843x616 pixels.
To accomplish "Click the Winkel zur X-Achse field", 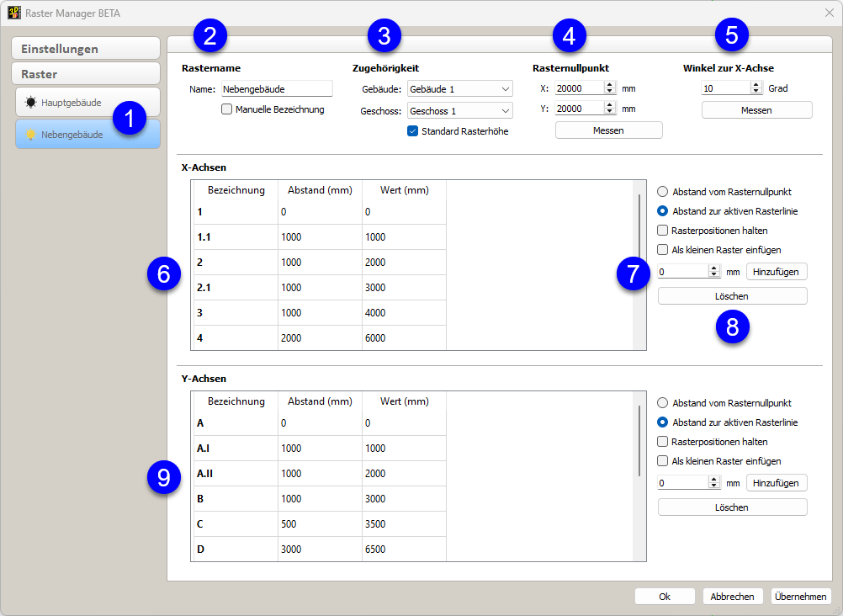I will click(x=725, y=88).
